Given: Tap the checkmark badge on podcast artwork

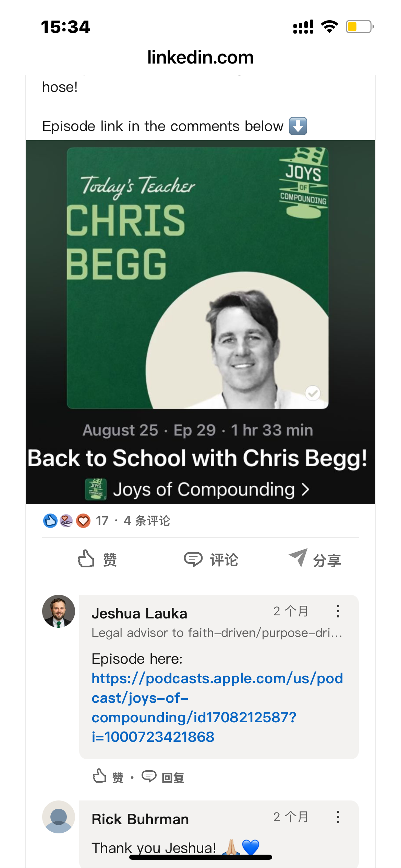Looking at the screenshot, I should pos(313,393).
